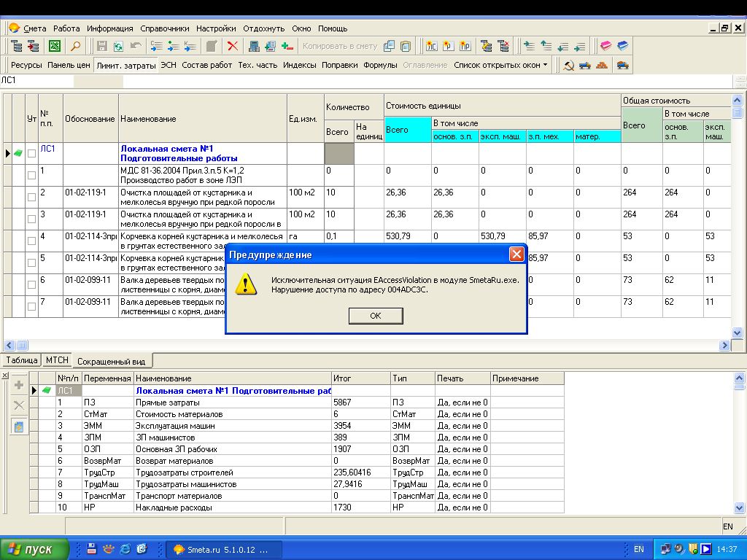The width and height of the screenshot is (747, 560).
Task: Click the move row up arrow icon
Action: 546,46
